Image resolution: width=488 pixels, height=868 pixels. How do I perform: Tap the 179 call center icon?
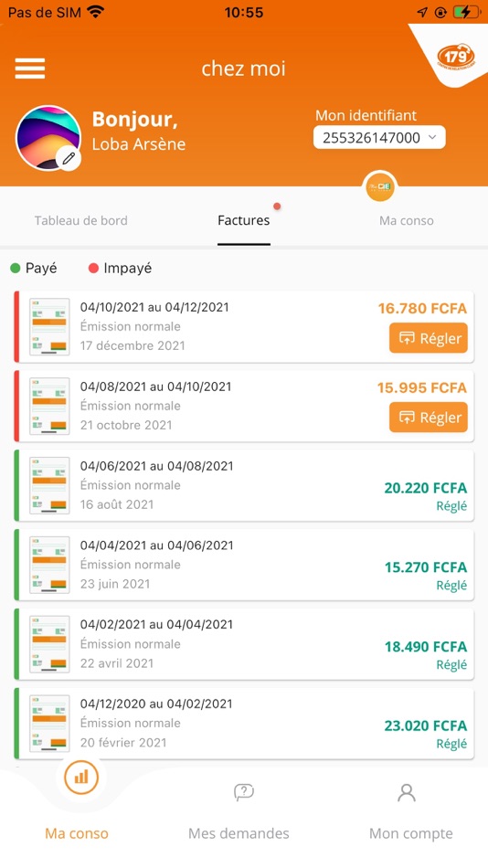455,56
